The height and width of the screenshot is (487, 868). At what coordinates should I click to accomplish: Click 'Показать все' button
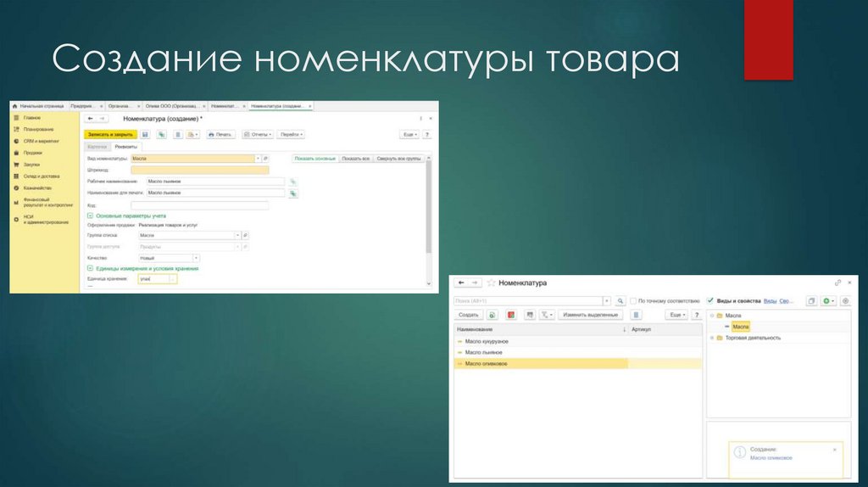(355, 159)
